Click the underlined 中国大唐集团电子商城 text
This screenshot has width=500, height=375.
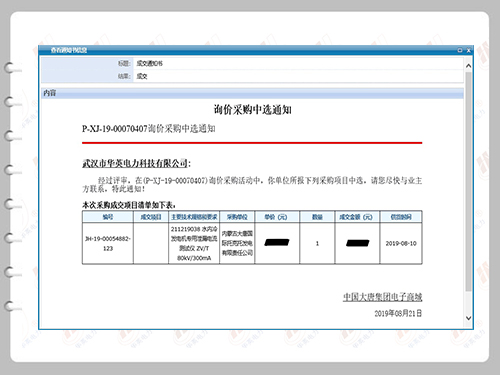click(383, 297)
